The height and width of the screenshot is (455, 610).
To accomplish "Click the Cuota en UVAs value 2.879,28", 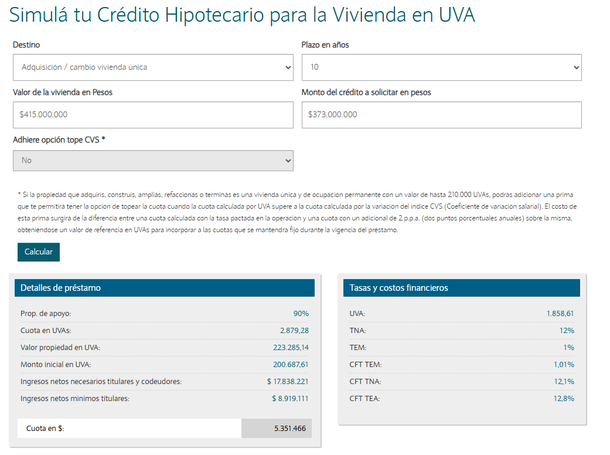I will (288, 328).
